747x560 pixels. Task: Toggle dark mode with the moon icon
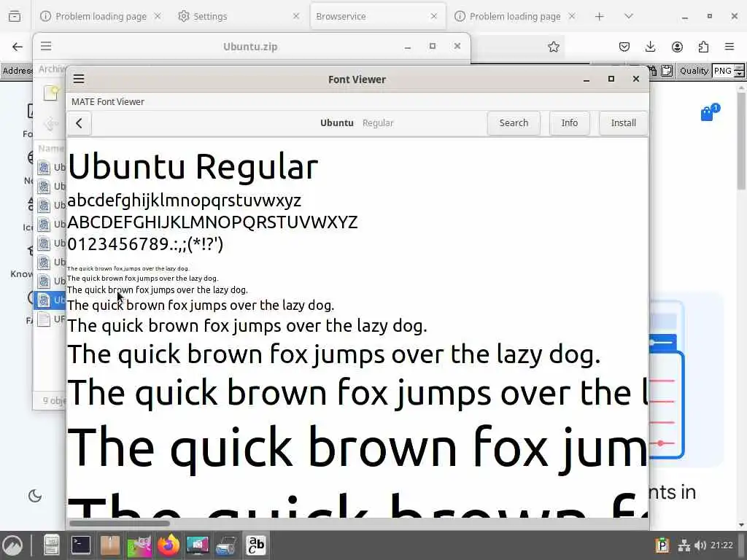[35, 496]
